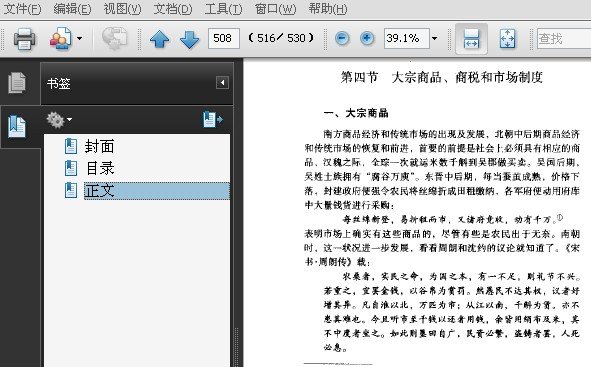Image resolution: width=591 pixels, height=367 pixels.
Task: Collapse the 书签 panel with arrow button
Action: 222,83
